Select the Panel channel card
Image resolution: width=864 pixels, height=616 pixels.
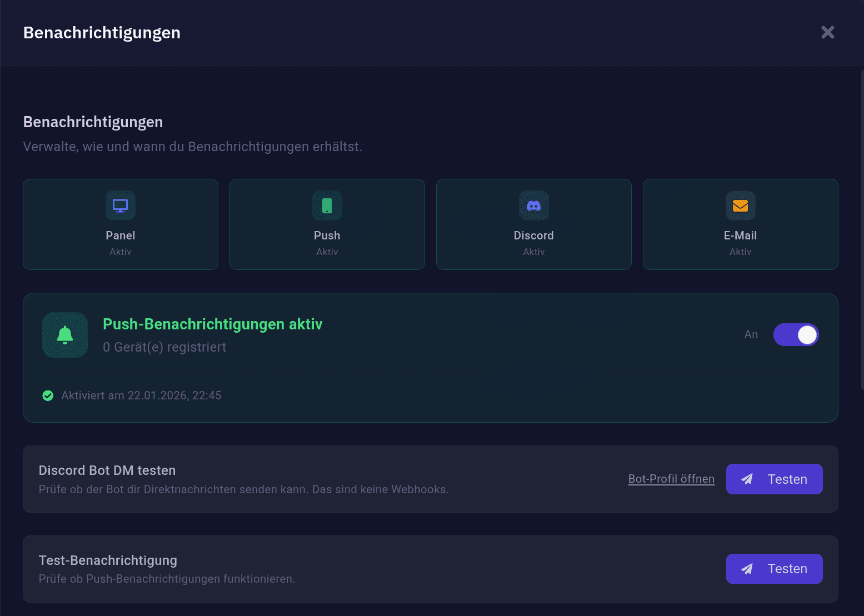(x=121, y=224)
